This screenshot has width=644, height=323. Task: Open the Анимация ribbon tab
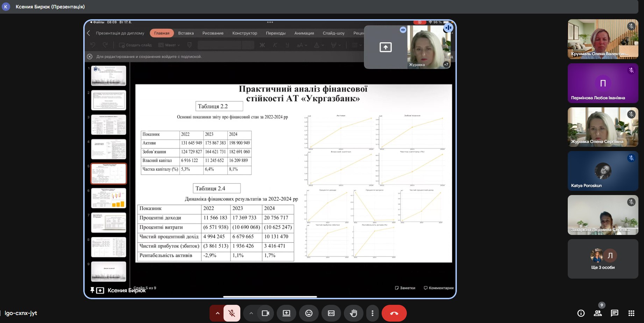click(x=304, y=33)
